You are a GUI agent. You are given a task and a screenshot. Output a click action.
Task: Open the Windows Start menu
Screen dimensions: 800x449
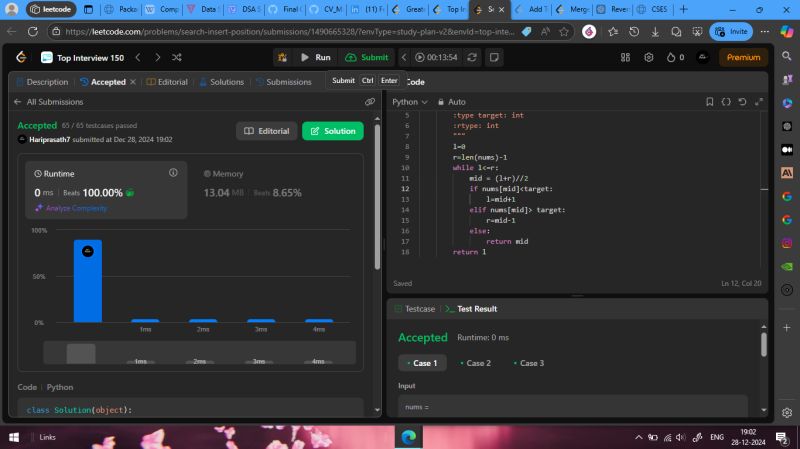coord(14,437)
